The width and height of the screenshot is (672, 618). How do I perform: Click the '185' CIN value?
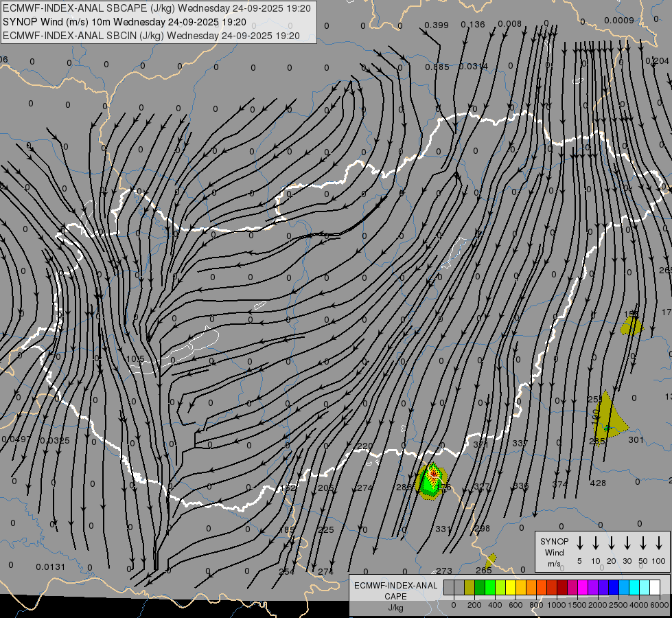pyautogui.click(x=287, y=530)
